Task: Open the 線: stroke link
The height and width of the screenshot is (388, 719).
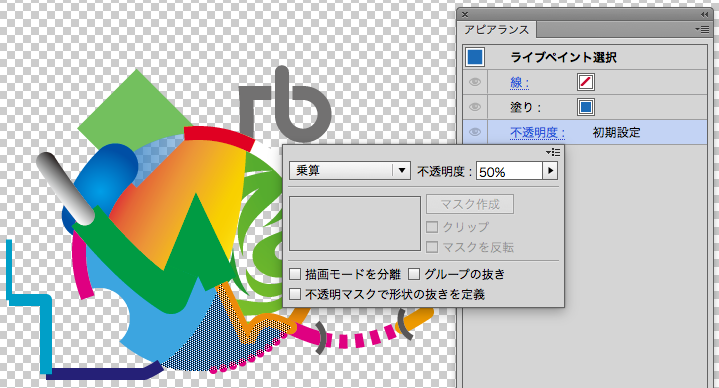Action: (x=520, y=83)
